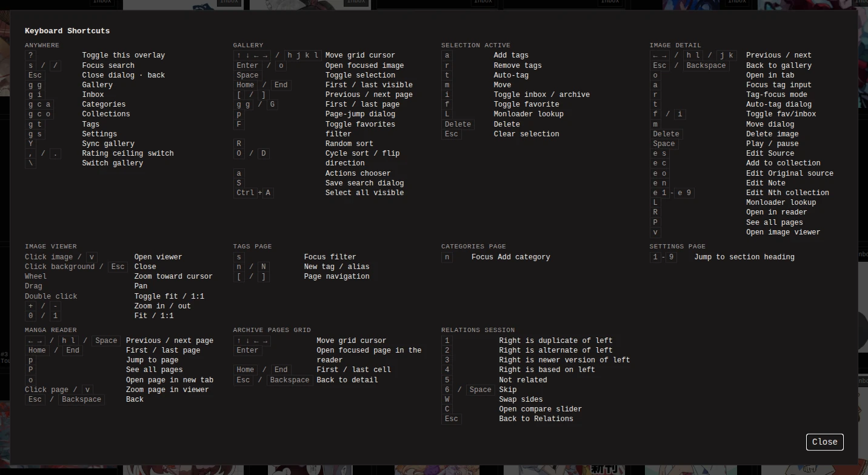The height and width of the screenshot is (475, 868).
Task: Click the "Clear selection" label
Action: [526, 134]
